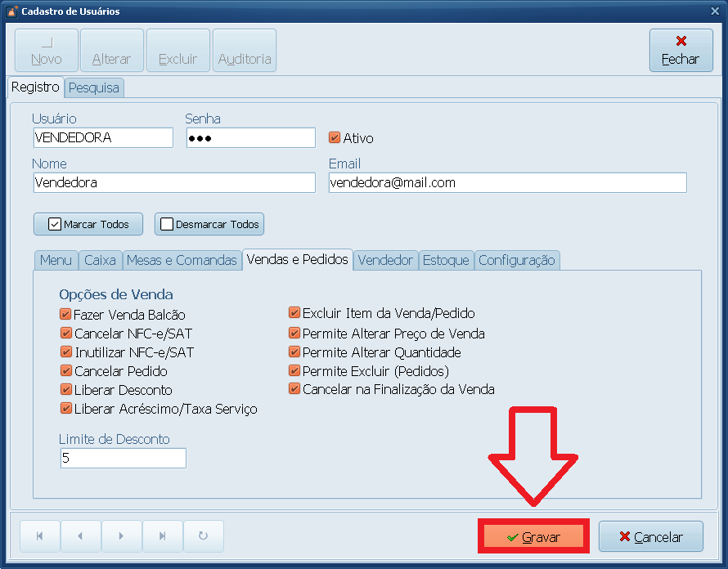Focus the Email input field
Viewport: 728px width, 569px height.
click(507, 183)
